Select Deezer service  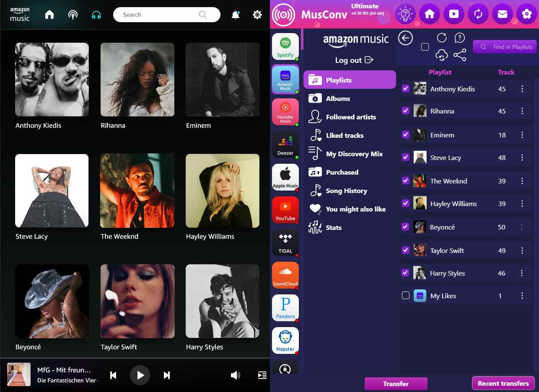pos(285,144)
